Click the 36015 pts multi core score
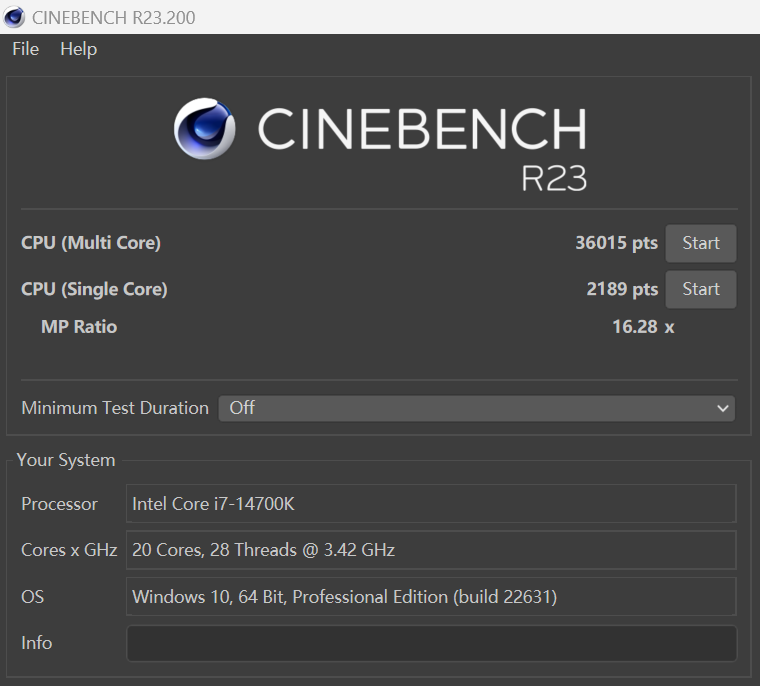 pos(616,243)
